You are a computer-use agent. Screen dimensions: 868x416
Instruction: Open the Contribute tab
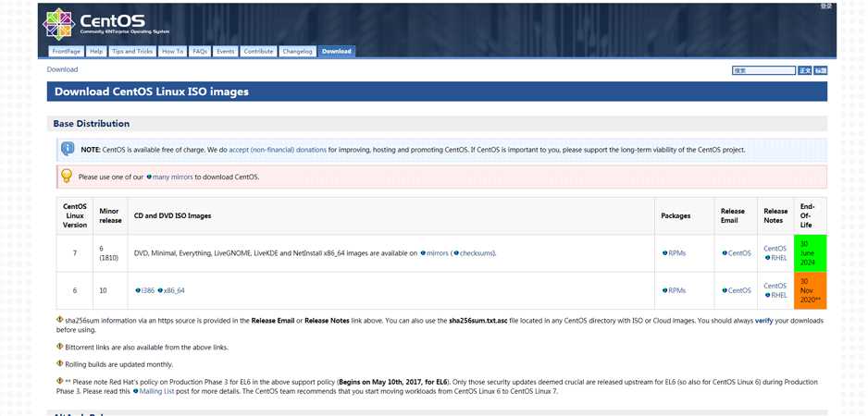[x=258, y=52]
